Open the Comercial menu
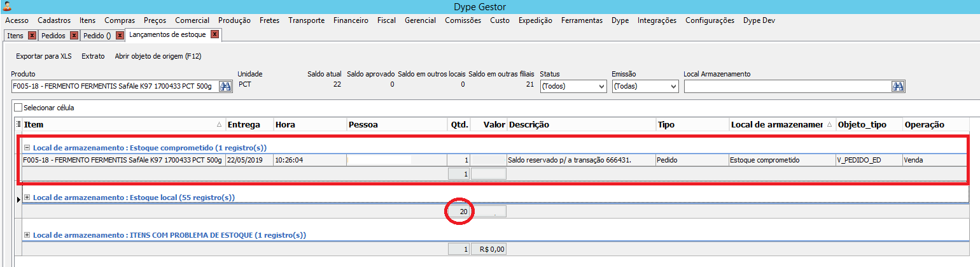Viewport: 980px width, 267px height. (x=192, y=20)
